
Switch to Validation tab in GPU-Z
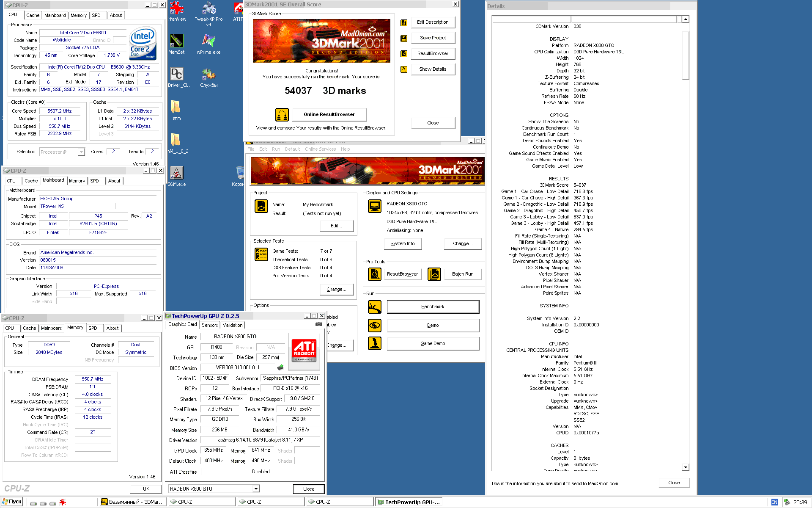coord(233,325)
